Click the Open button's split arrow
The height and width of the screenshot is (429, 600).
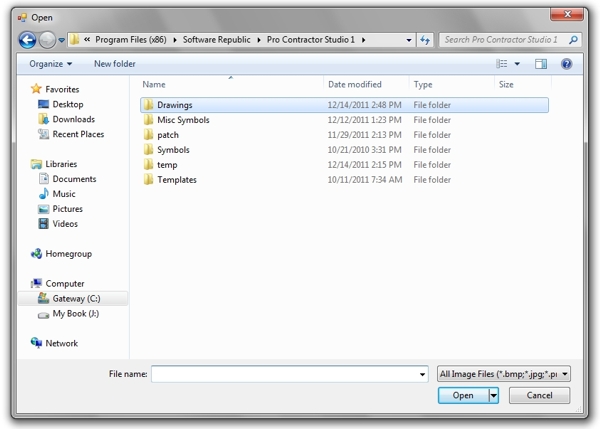(x=494, y=396)
